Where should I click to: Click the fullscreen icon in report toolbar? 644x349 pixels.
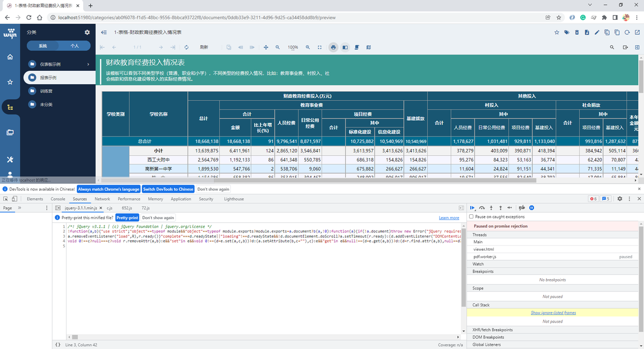pos(320,47)
